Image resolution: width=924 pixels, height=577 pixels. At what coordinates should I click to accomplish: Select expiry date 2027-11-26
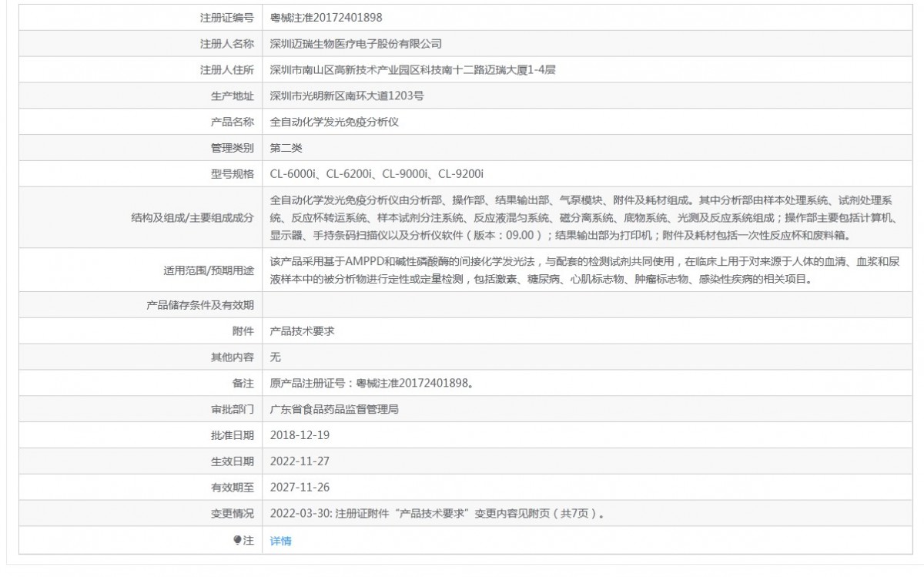coord(300,488)
